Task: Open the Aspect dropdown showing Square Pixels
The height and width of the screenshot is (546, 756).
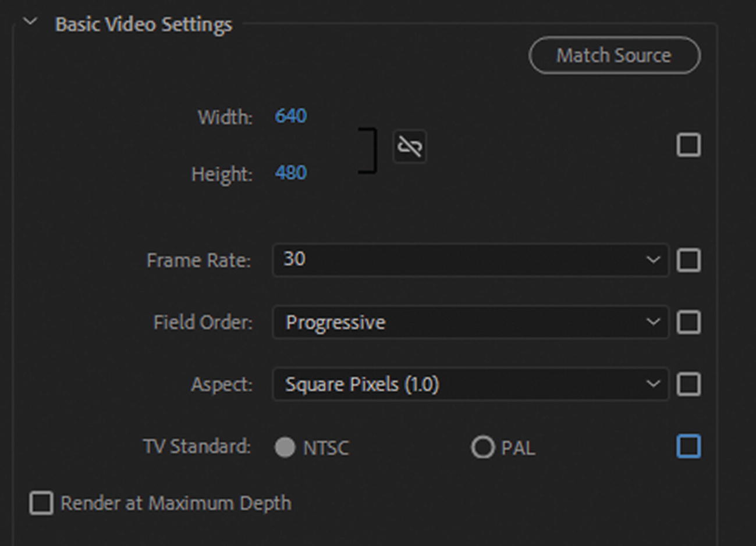Action: [470, 384]
